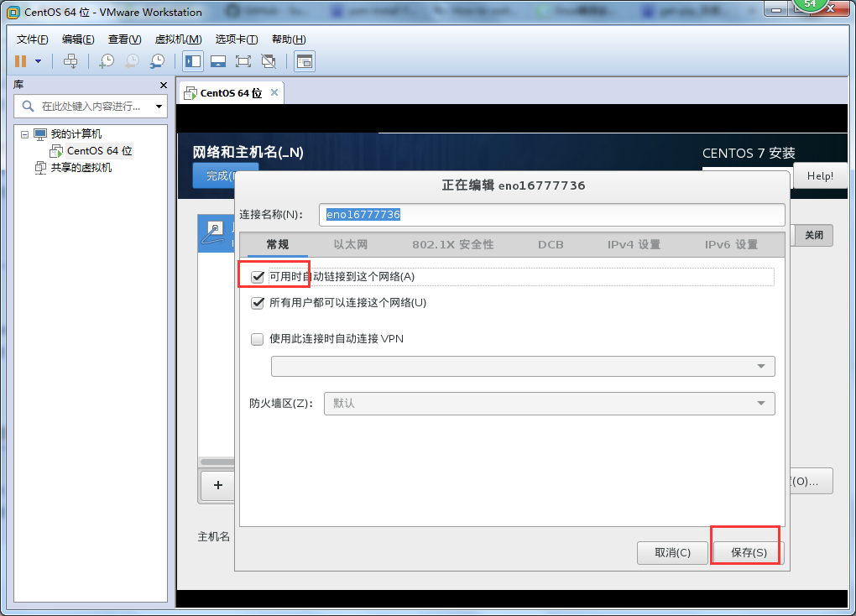Viewport: 856px width, 616px height.
Task: Open the 选项卡(T) menu
Action: click(237, 39)
